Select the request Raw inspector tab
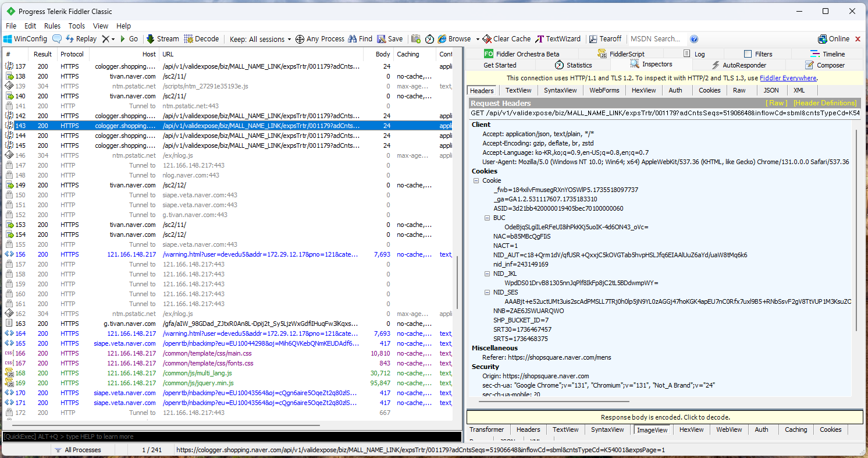The width and height of the screenshot is (868, 458). click(739, 90)
